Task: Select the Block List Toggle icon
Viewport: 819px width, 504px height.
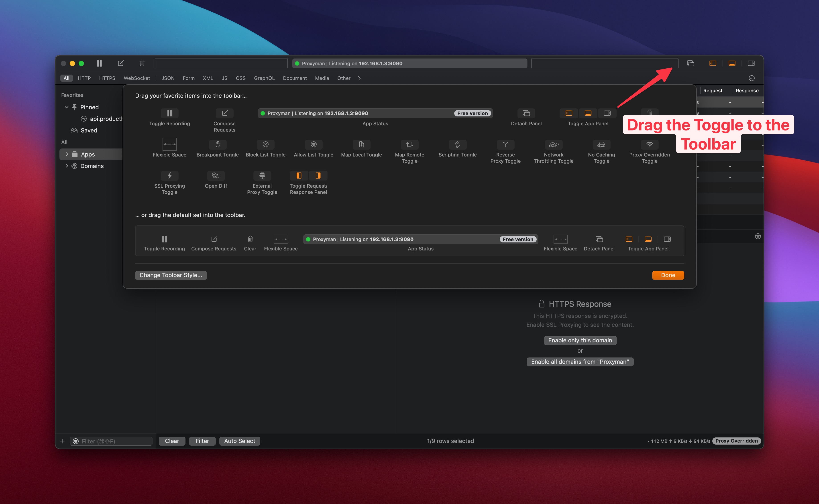Action: click(x=266, y=144)
